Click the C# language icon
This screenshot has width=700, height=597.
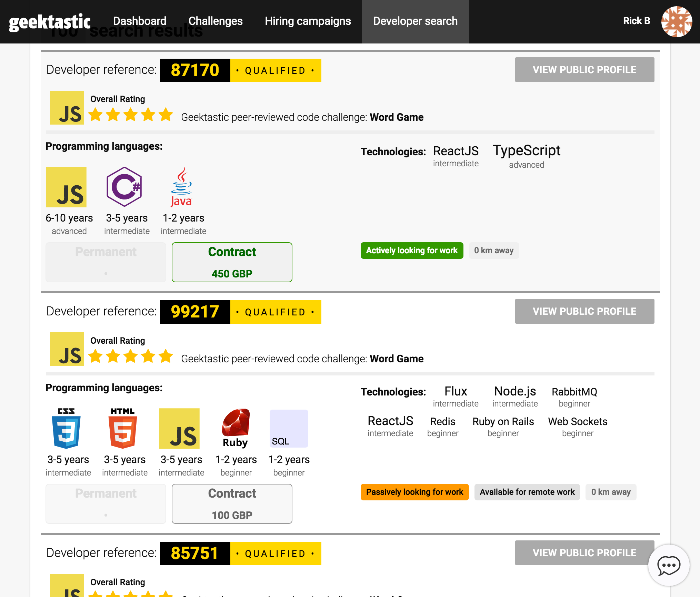pos(124,187)
